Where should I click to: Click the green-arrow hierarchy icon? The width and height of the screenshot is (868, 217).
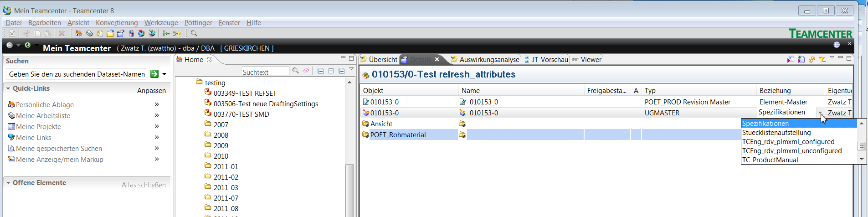tap(166, 33)
